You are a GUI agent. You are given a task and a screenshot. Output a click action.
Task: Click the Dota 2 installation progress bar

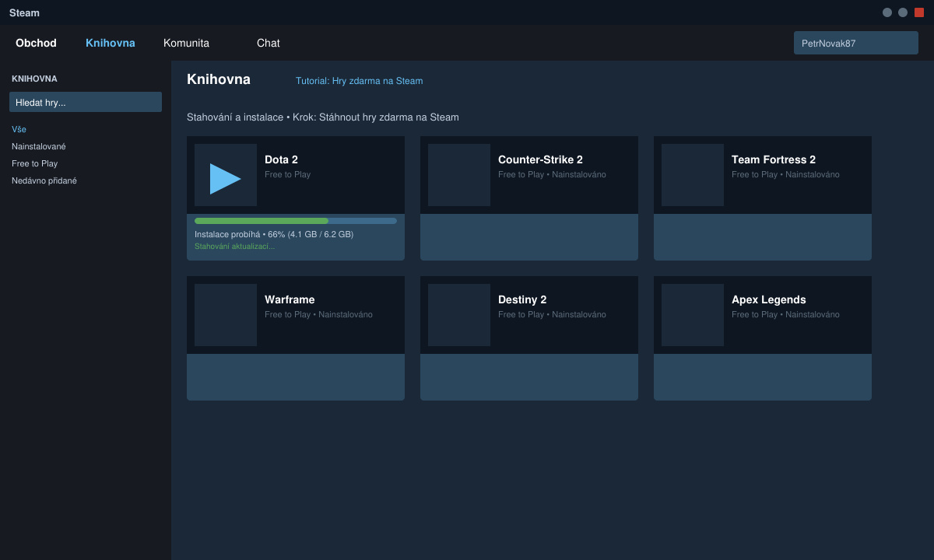pos(296,221)
